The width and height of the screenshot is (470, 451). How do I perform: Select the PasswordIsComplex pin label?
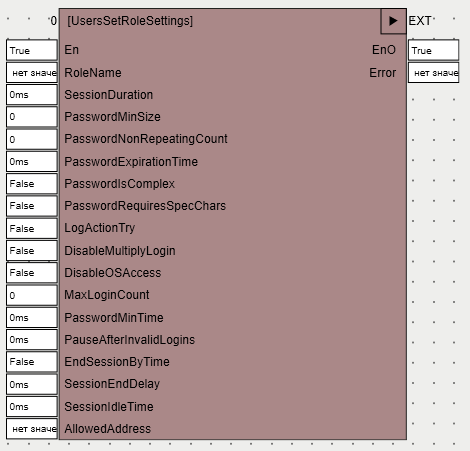pos(120,184)
